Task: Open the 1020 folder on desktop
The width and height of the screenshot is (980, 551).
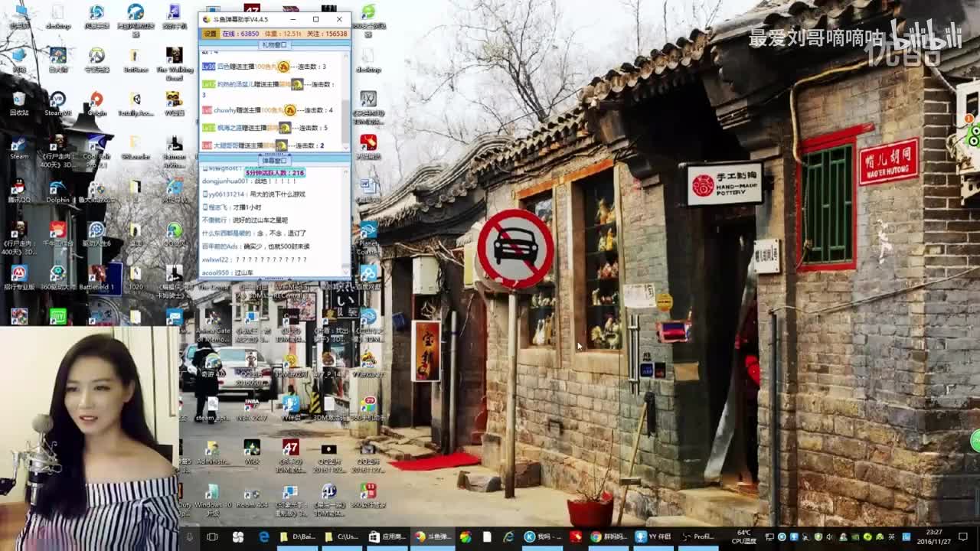Action: (136, 277)
